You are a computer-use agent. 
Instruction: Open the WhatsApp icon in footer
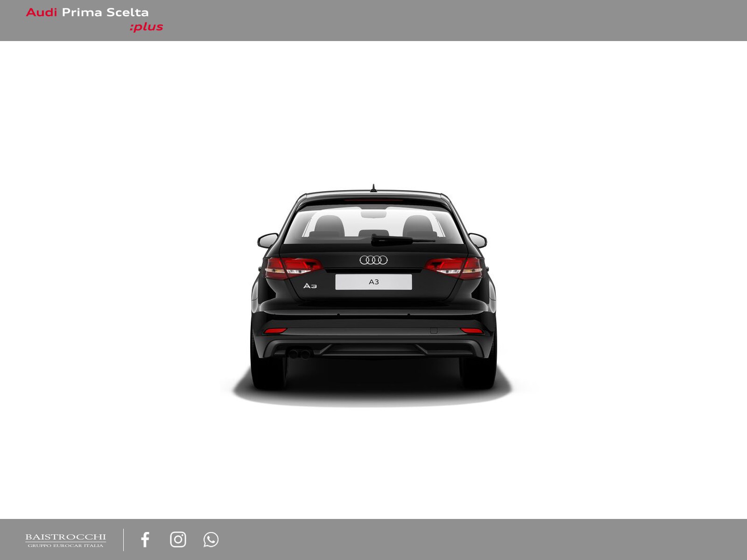point(211,539)
